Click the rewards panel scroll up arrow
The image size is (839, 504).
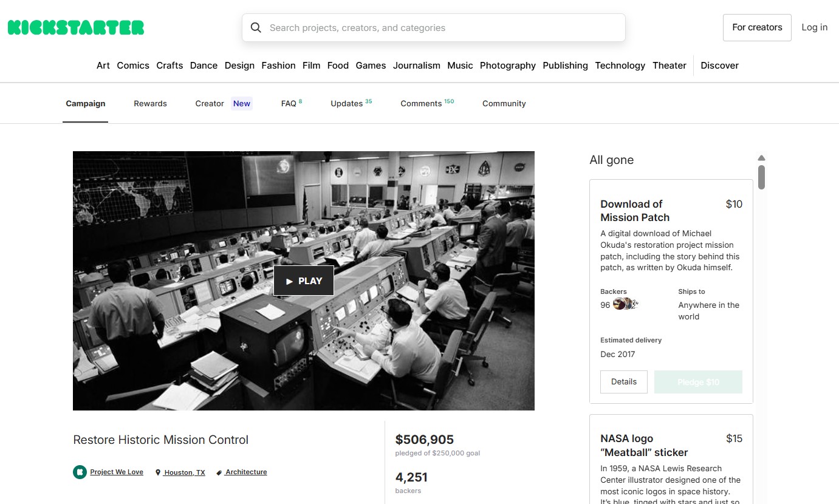pos(761,158)
